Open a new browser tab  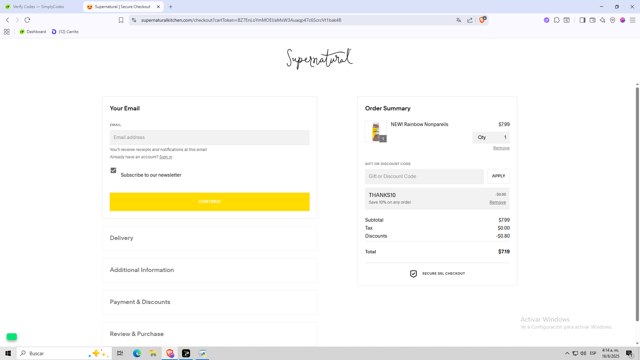tap(171, 7)
